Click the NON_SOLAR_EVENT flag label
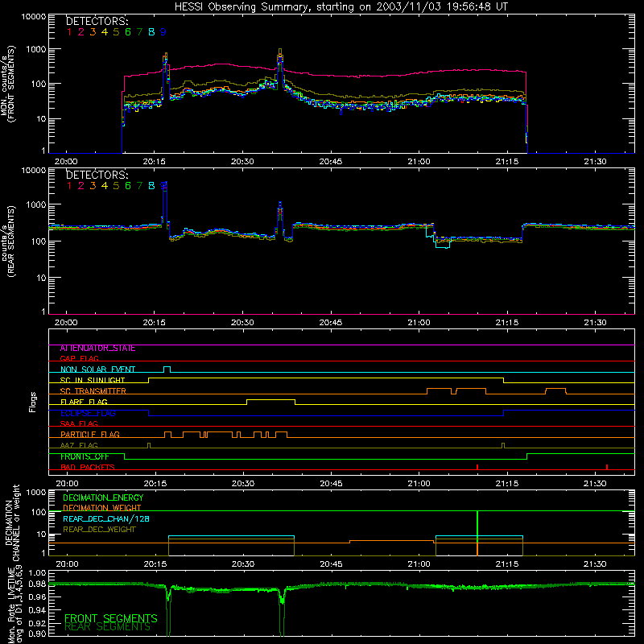Screen dimensions: 644x644 pos(97,369)
